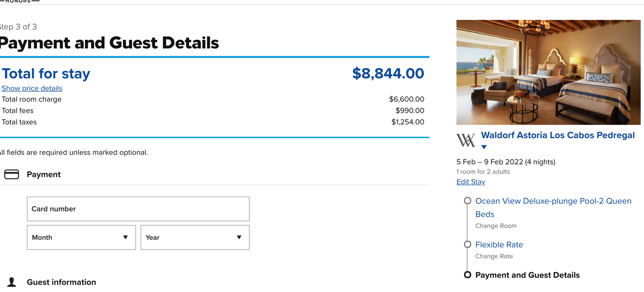Viewport: 644px width, 292px height.
Task: Select the Payment and Guest Details step circle
Action: [467, 274]
